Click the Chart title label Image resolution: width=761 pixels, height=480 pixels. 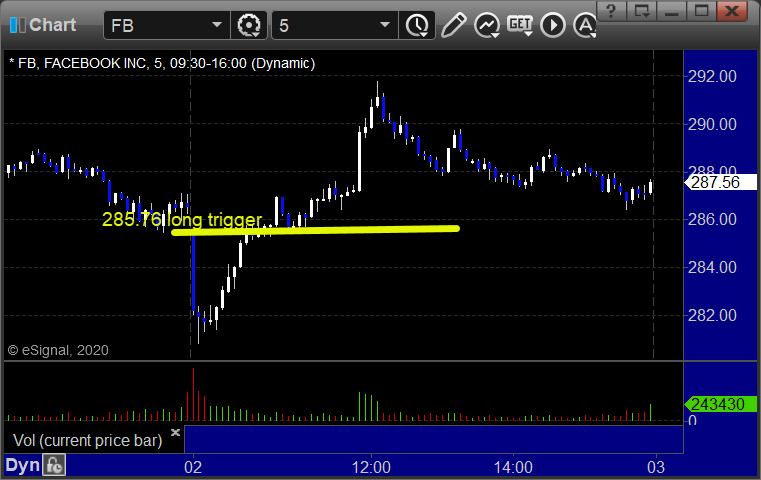click(x=52, y=25)
